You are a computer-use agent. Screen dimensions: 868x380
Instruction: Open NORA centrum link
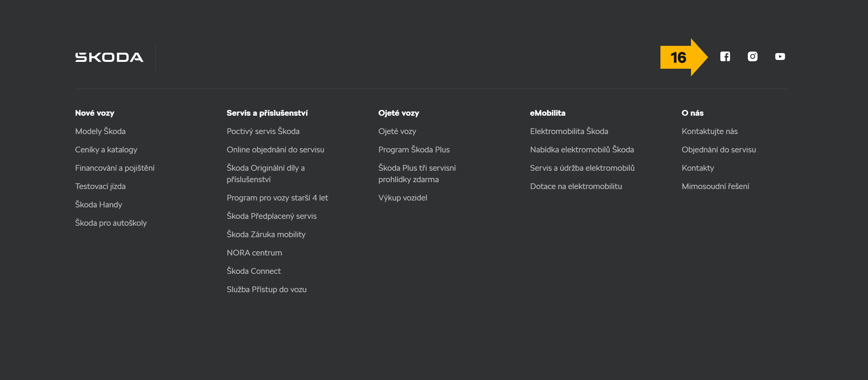[x=254, y=253]
